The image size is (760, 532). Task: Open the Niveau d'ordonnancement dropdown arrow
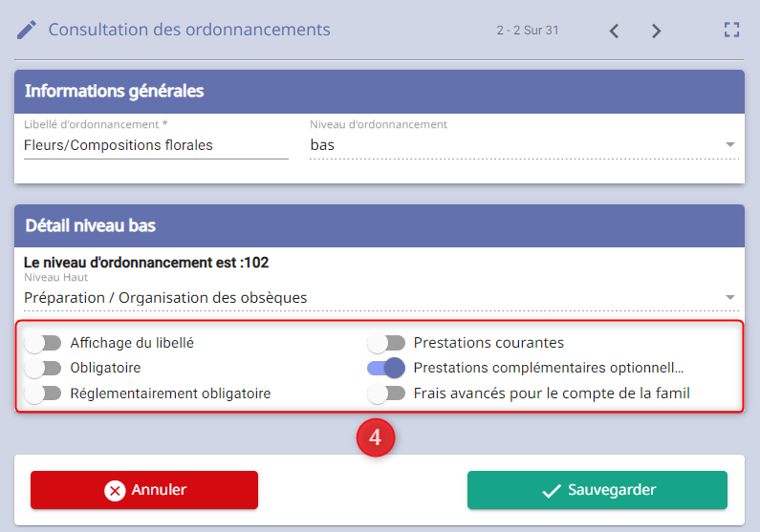(x=730, y=145)
